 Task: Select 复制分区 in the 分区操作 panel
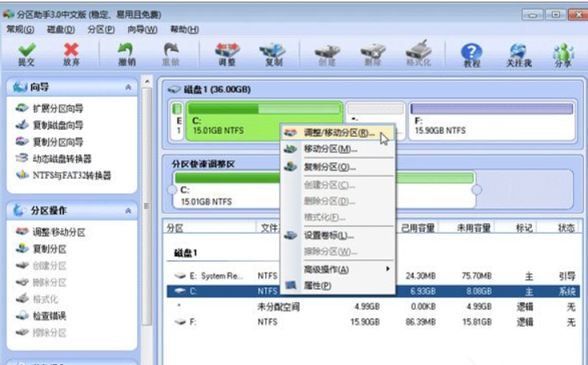click(x=41, y=249)
